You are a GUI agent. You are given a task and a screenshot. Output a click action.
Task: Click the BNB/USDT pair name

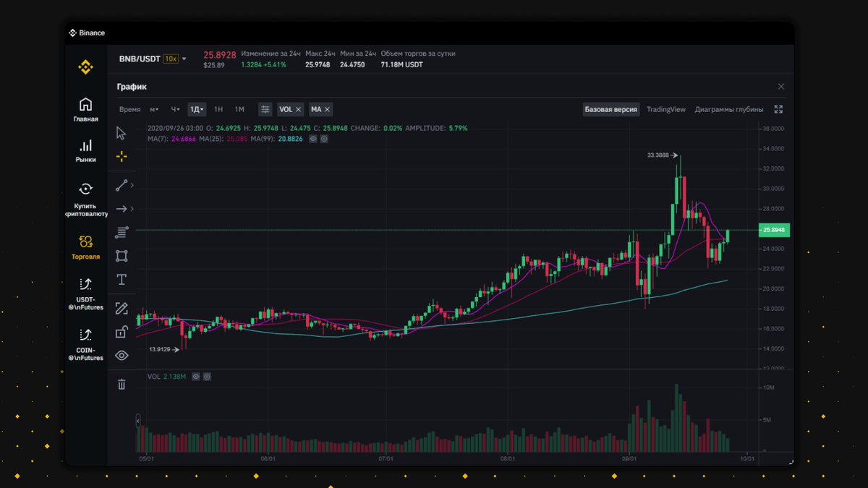140,59
